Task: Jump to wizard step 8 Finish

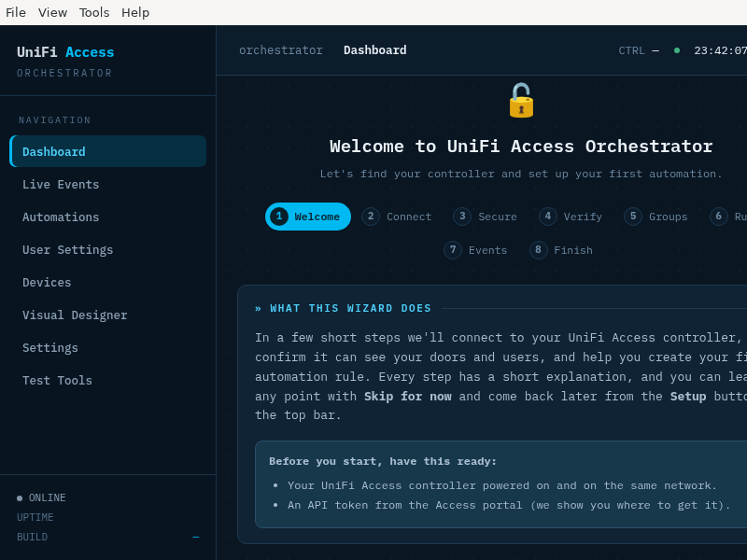Action: coord(561,250)
